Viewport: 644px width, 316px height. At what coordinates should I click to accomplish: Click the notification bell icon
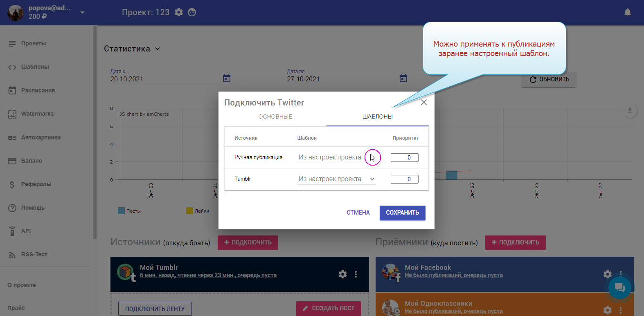click(x=627, y=13)
